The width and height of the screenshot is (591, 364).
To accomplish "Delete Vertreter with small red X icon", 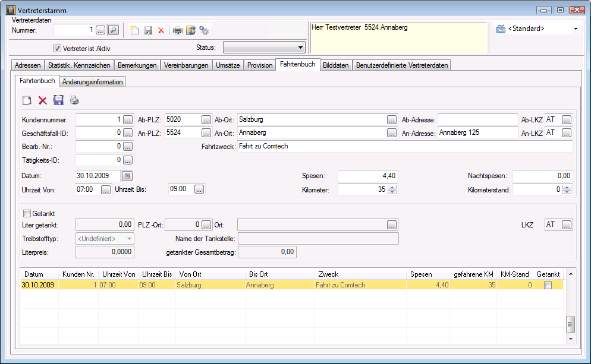I will point(161,30).
